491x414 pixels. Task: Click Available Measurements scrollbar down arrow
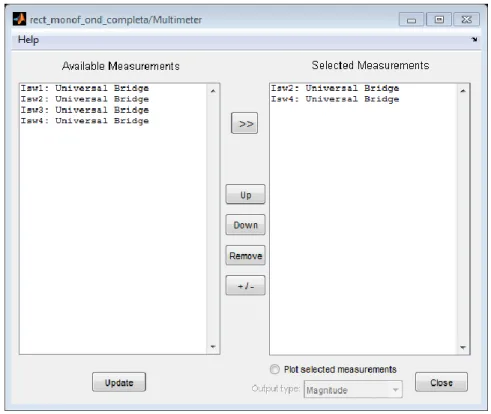pyautogui.click(x=213, y=347)
